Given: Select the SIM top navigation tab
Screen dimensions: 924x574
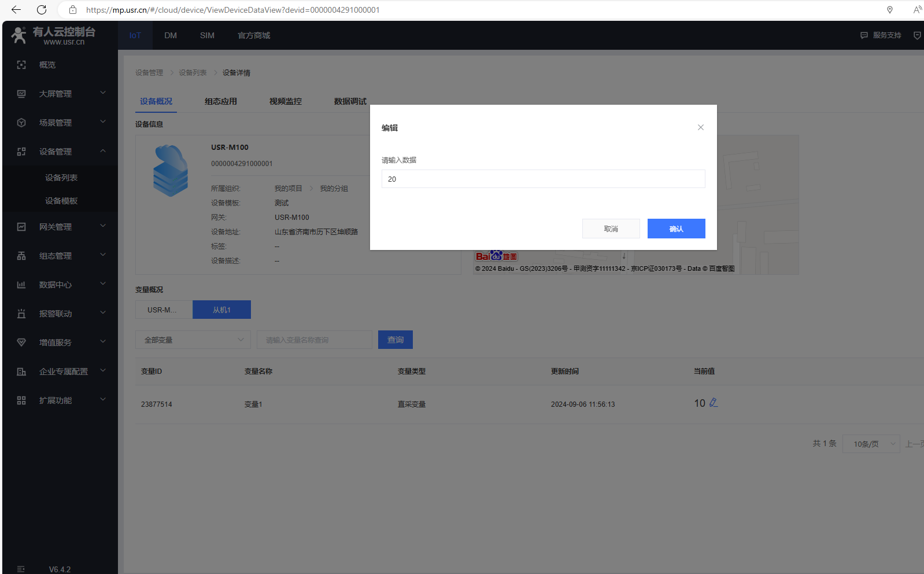Looking at the screenshot, I should pyautogui.click(x=207, y=35).
